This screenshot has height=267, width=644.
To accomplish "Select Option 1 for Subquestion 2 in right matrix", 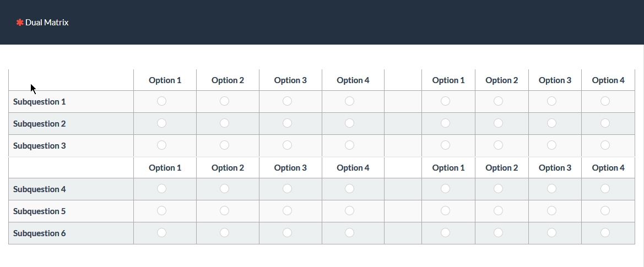I will point(445,123).
